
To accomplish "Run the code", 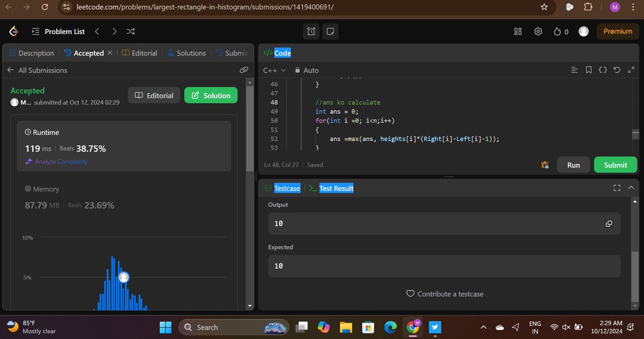I will point(574,165).
